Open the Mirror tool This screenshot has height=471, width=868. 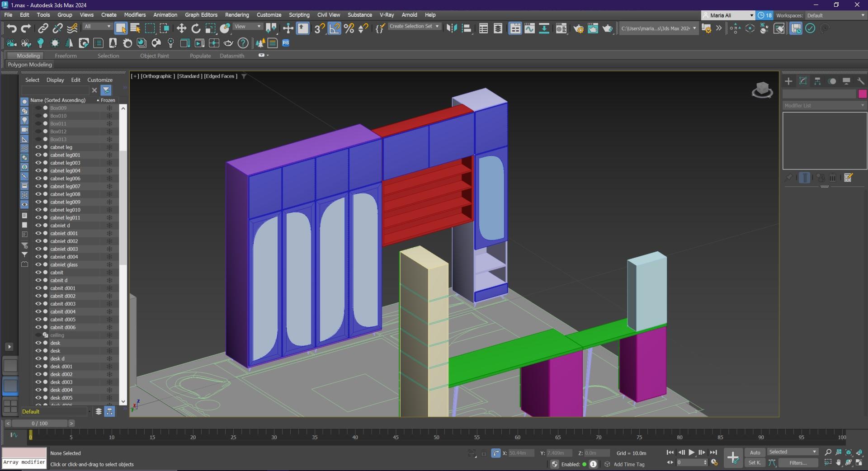(x=451, y=28)
